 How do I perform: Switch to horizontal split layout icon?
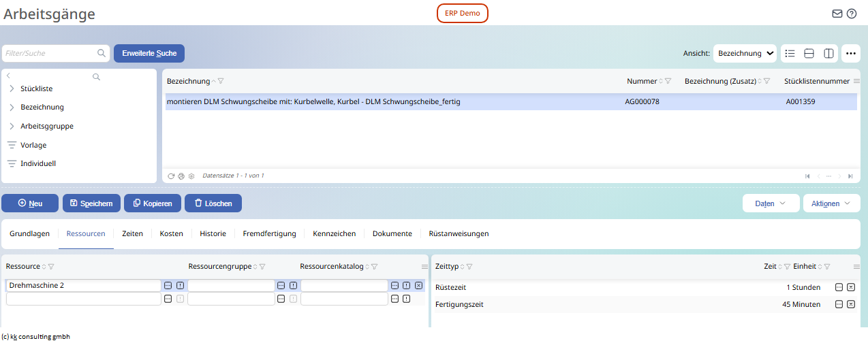(809, 53)
